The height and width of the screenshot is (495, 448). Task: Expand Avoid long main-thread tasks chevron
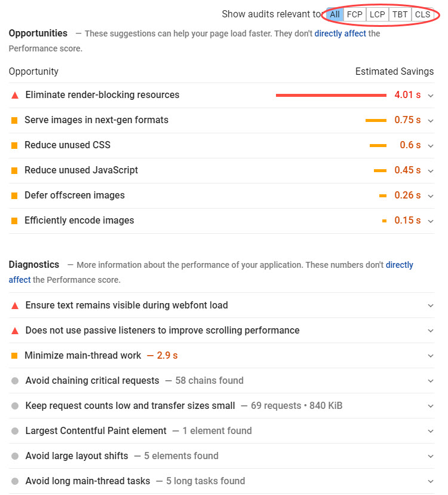coord(431,481)
